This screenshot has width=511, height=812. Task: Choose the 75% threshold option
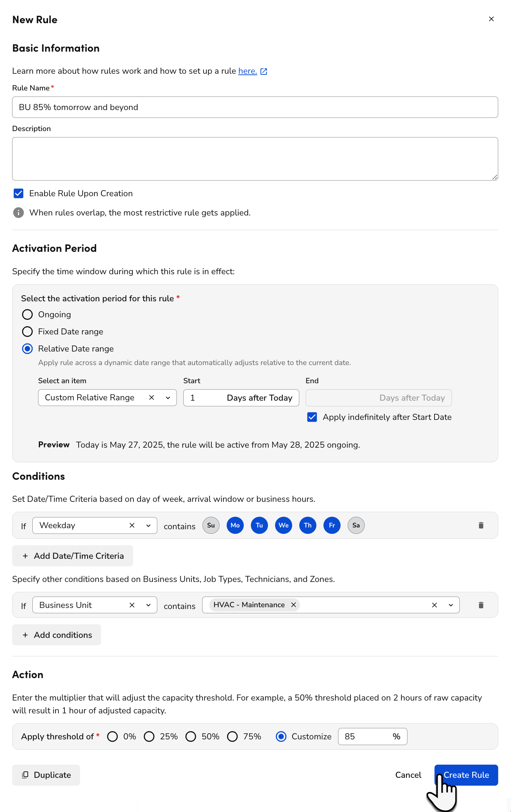click(233, 736)
